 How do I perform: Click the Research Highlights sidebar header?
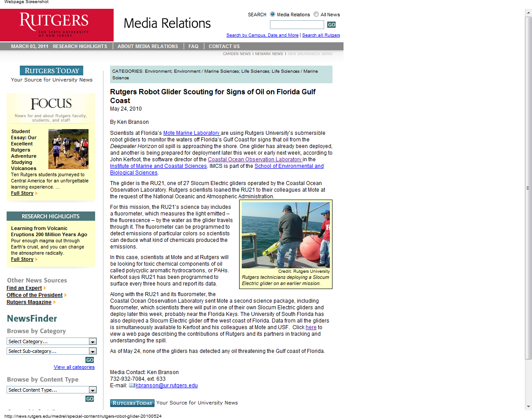point(51,216)
